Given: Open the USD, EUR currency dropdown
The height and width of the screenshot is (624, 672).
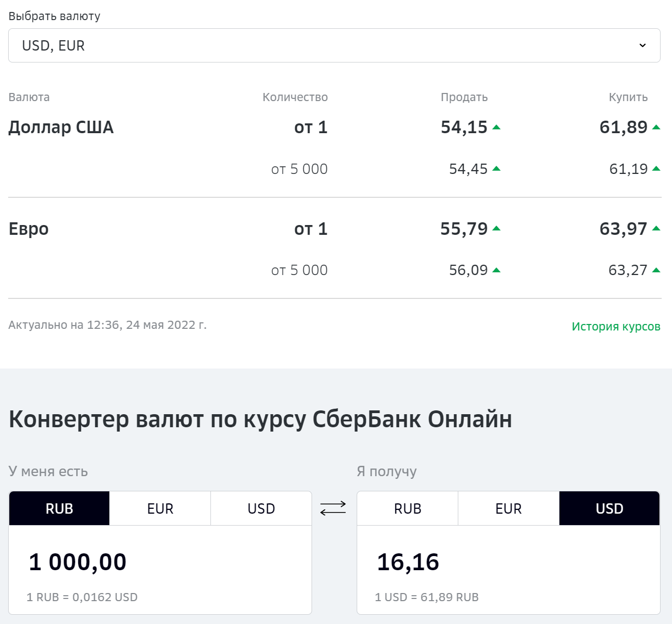Looking at the screenshot, I should (334, 46).
